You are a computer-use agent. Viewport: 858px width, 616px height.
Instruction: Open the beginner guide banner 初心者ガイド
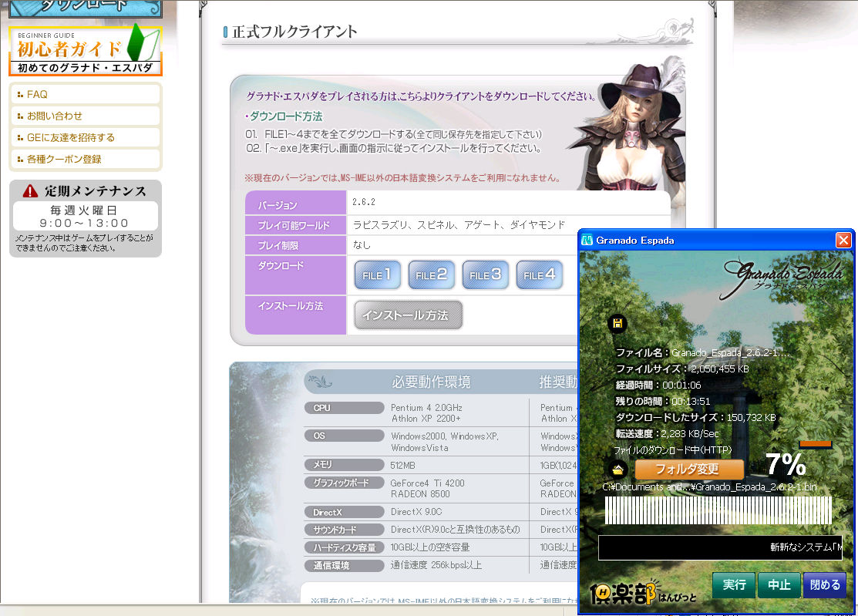86,51
